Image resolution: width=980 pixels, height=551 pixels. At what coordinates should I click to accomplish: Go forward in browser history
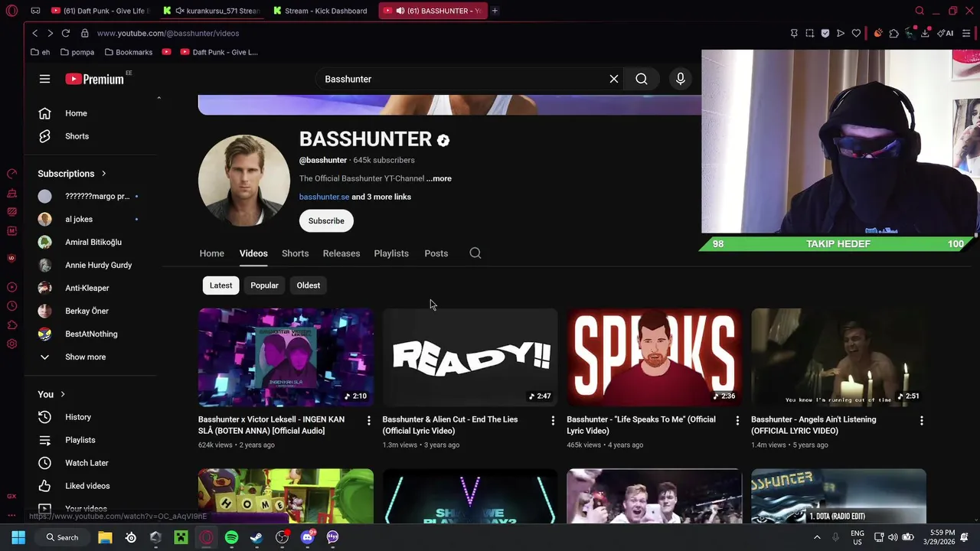pos(50,33)
